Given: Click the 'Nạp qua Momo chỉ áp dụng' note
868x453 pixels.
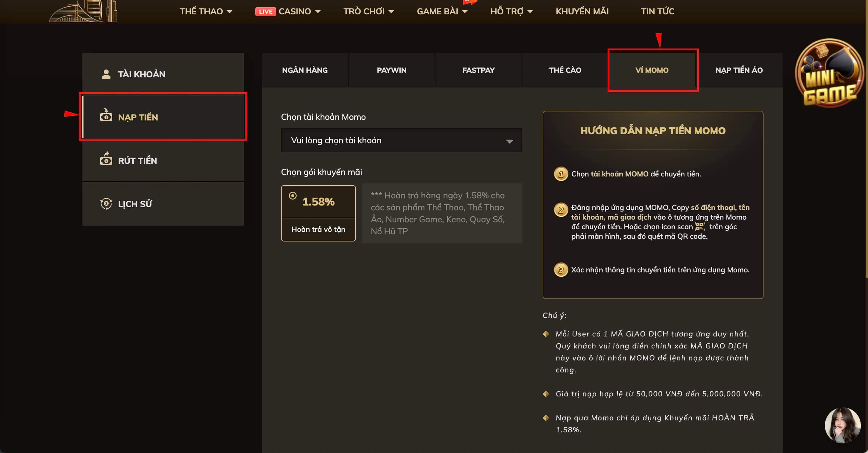Looking at the screenshot, I should [655, 424].
